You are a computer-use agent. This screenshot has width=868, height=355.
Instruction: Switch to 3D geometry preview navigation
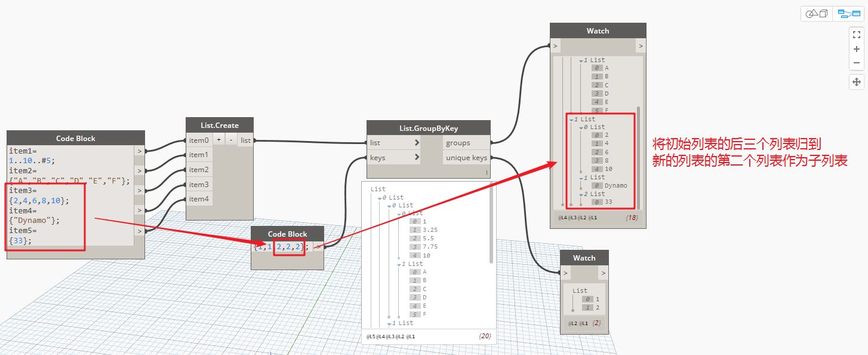pos(816,14)
